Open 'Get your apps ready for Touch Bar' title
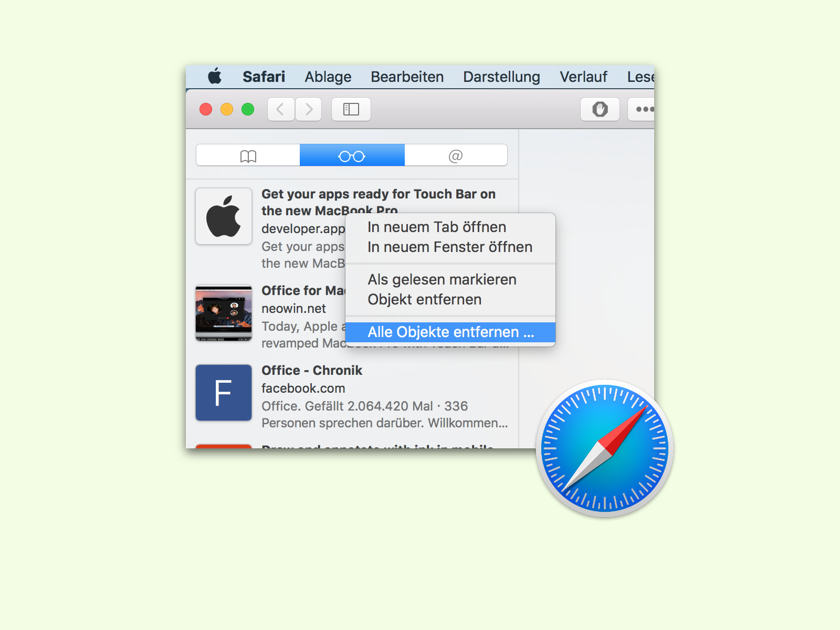840x630 pixels. [x=379, y=202]
